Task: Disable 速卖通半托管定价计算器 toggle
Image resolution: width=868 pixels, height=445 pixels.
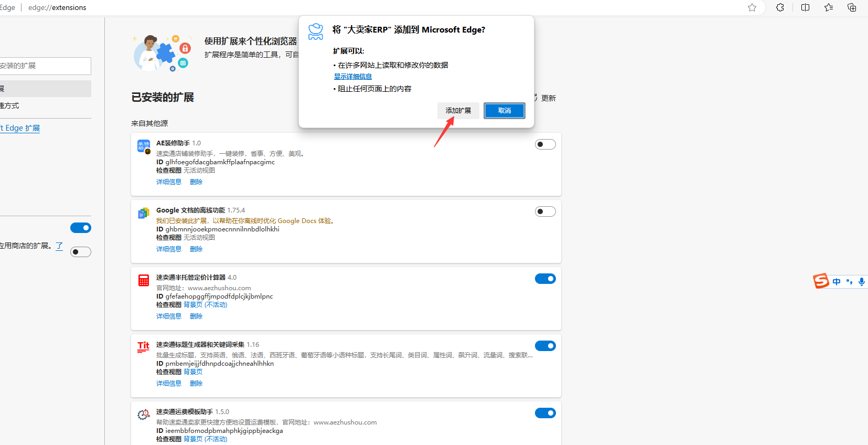Action: [545, 279]
